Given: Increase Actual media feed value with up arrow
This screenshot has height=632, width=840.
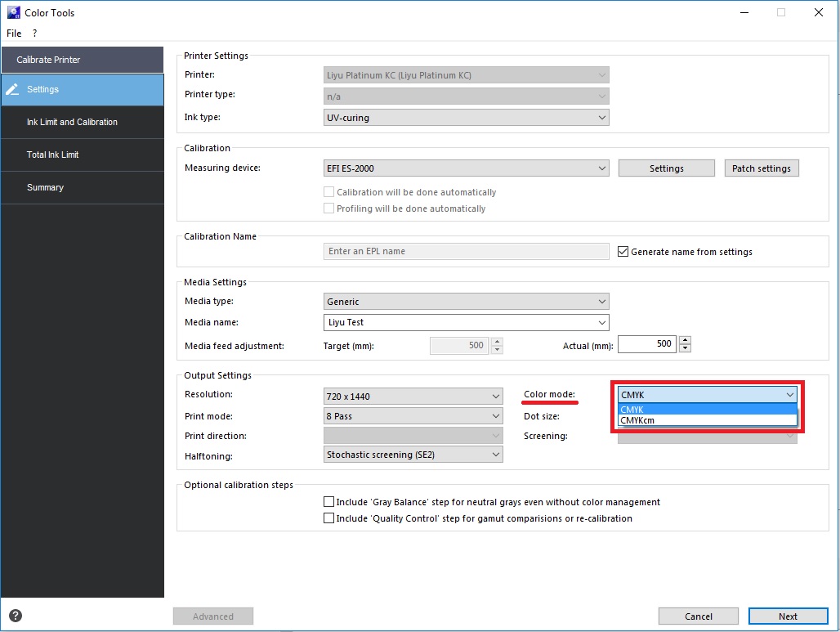Looking at the screenshot, I should (685, 340).
